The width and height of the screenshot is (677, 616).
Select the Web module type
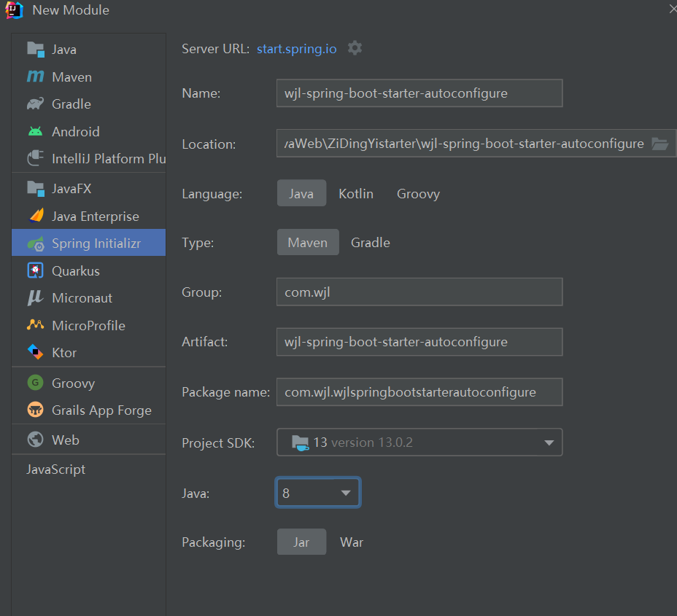[x=88, y=440]
